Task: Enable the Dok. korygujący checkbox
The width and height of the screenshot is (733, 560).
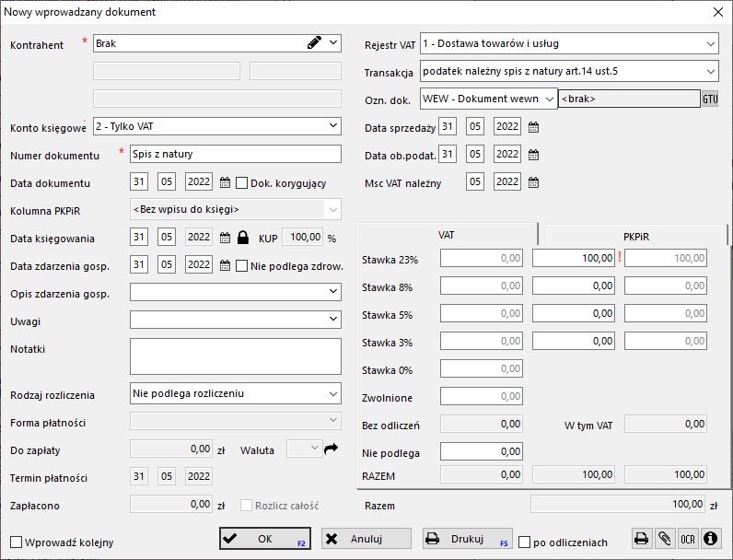Action: click(241, 182)
